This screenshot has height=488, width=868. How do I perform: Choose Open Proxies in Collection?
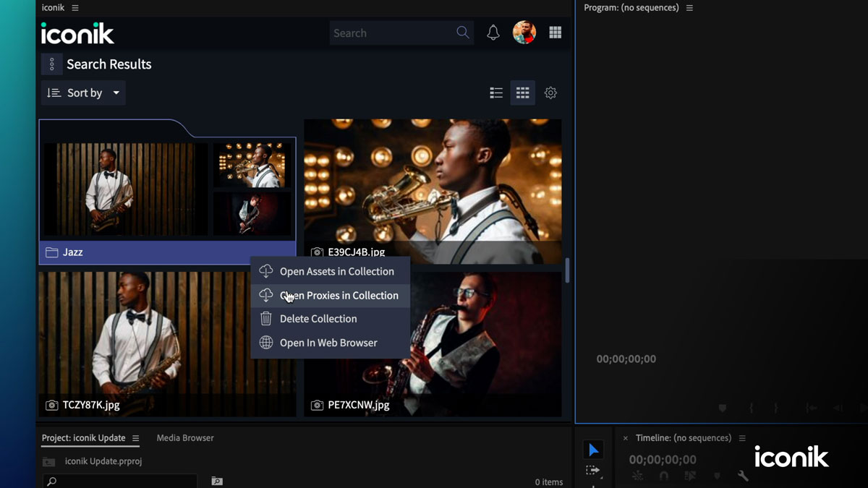[x=339, y=295]
